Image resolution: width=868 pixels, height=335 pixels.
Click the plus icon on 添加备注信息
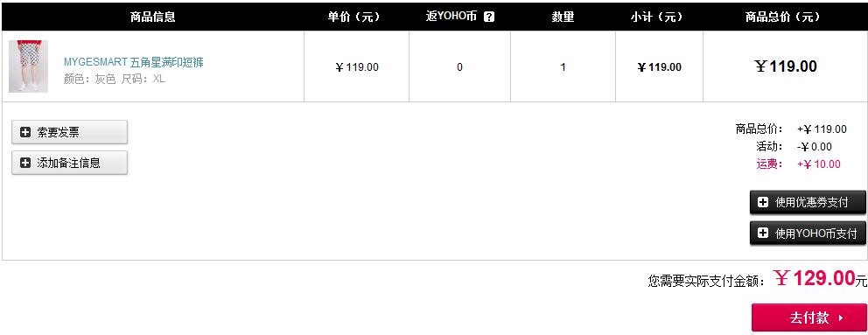point(25,163)
